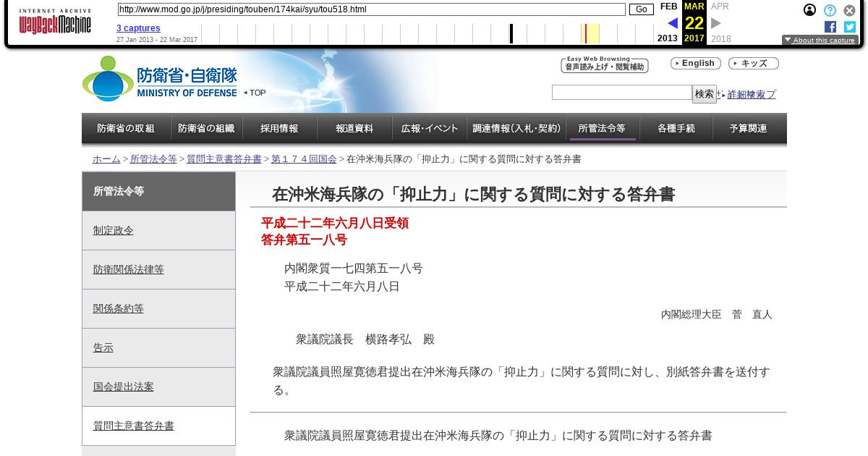Click 所管法令等 sidebar header
Screen dimensions: 868x456
coord(158,191)
